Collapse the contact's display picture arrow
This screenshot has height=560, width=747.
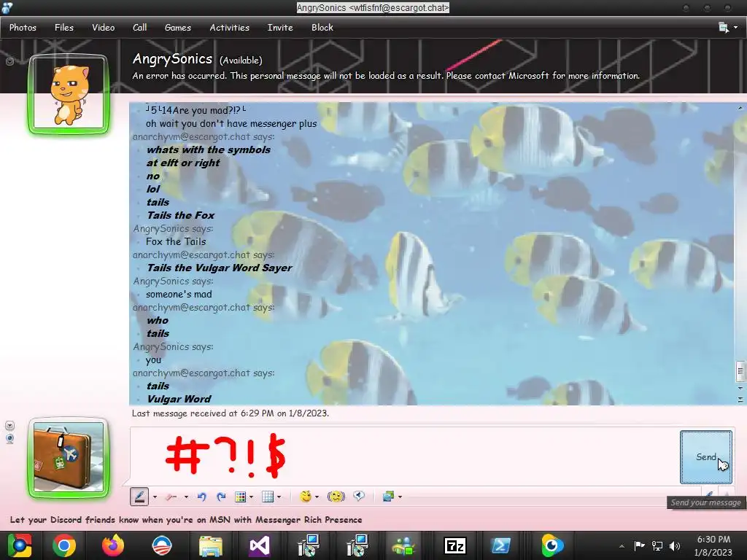point(9,61)
